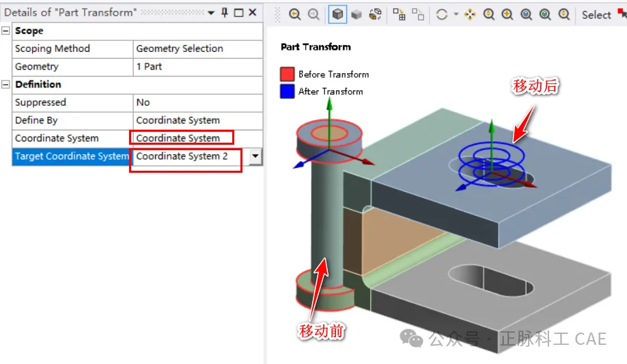Click the Zoom In/Out magnifier tool
The width and height of the screenshot is (627, 364).
pyautogui.click(x=489, y=14)
